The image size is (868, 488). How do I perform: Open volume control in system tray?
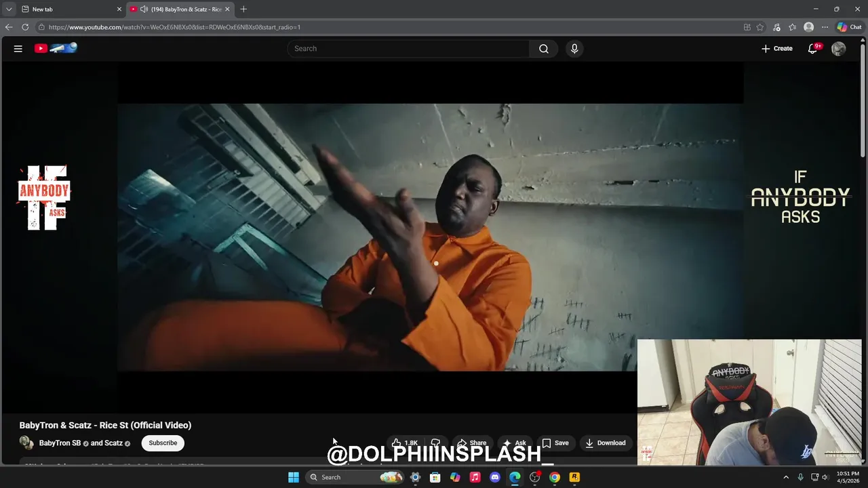click(825, 477)
